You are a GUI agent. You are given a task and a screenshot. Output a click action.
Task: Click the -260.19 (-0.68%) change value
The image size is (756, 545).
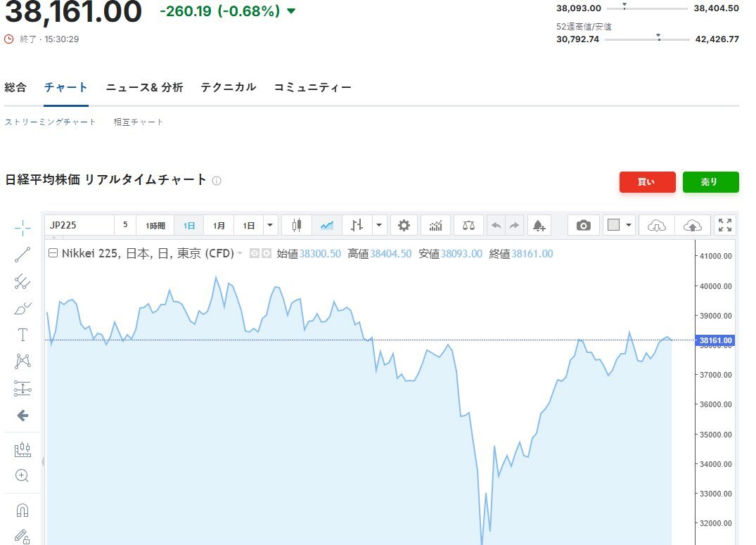tap(219, 11)
